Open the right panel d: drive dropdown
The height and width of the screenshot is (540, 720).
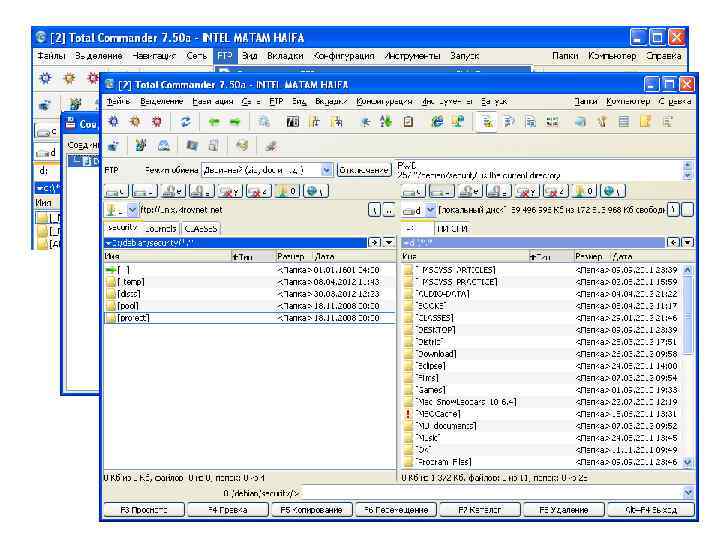pos(430,210)
